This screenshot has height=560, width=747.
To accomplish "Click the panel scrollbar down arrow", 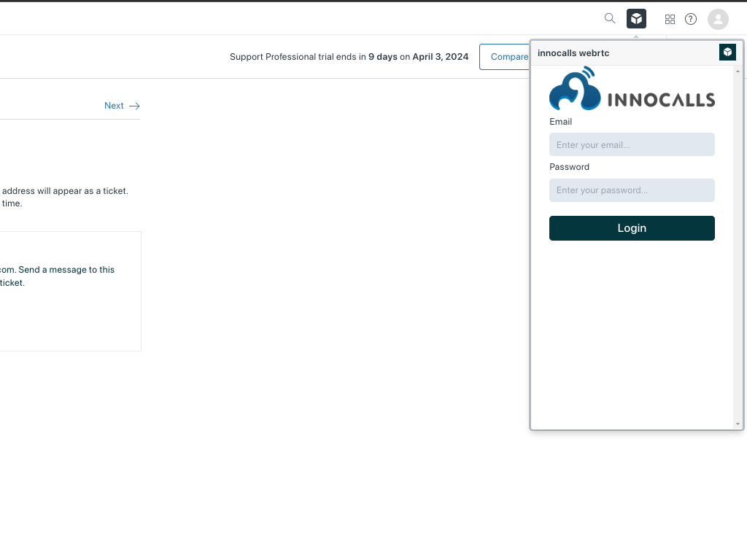I will tap(738, 424).
